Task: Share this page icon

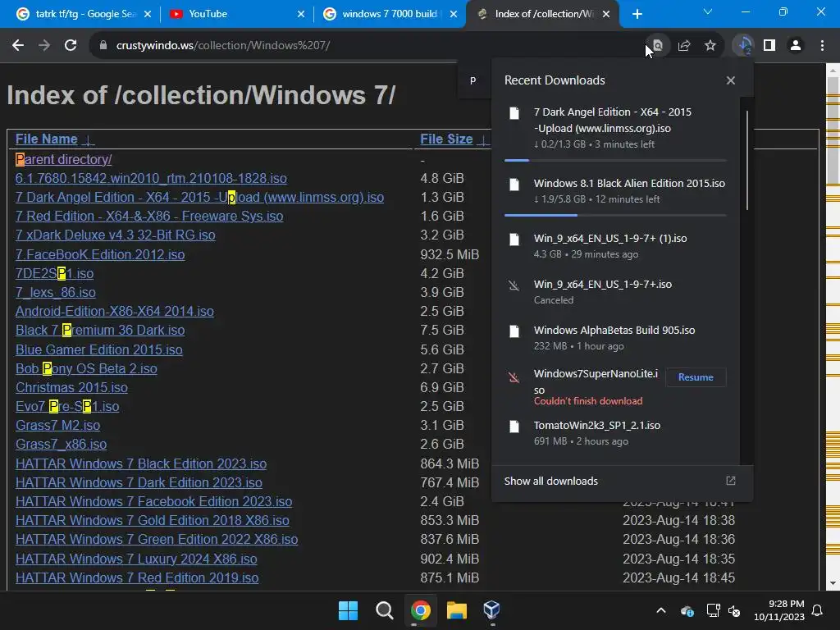Action: 684,46
